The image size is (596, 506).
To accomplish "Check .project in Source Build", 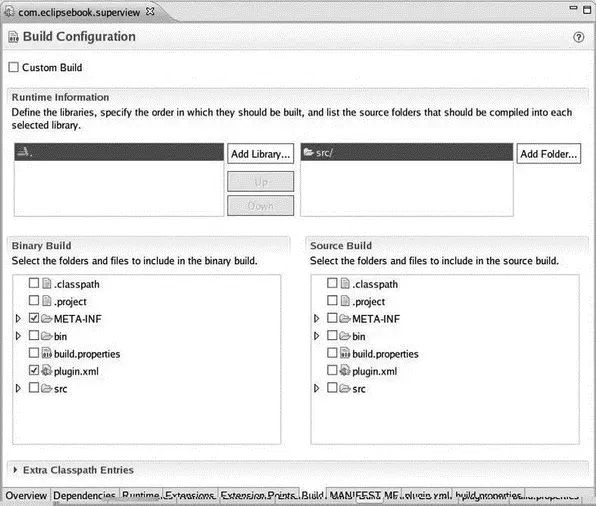I will pyautogui.click(x=332, y=300).
